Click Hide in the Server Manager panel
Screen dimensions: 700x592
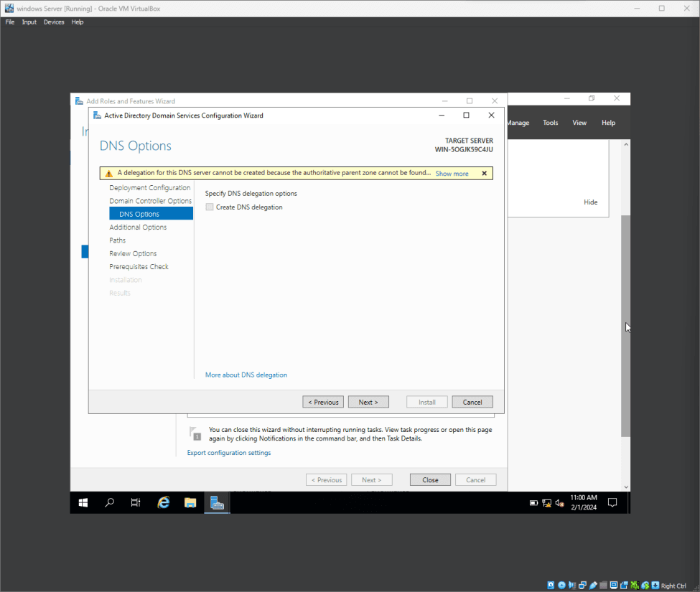tap(590, 202)
